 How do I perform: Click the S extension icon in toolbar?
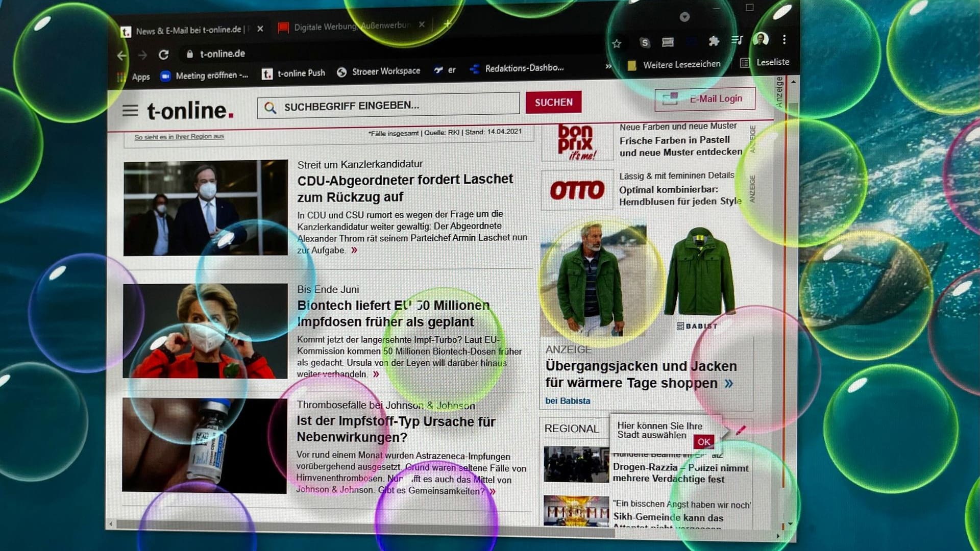click(645, 43)
